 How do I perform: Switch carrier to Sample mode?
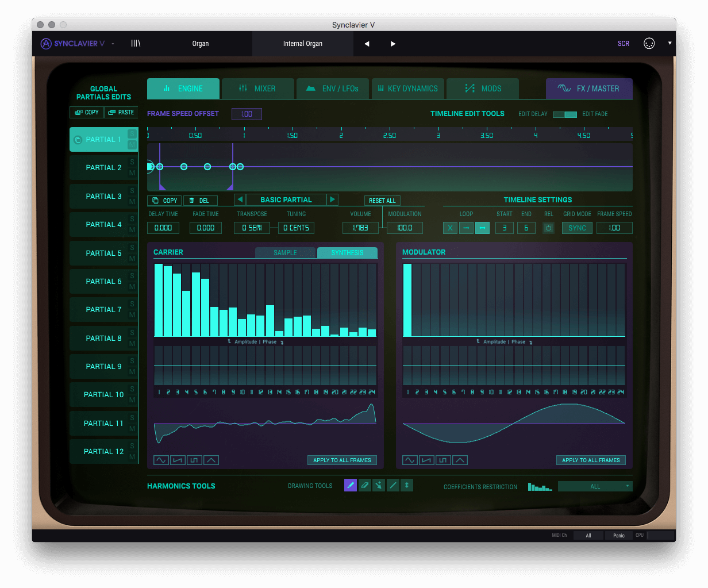(x=286, y=252)
